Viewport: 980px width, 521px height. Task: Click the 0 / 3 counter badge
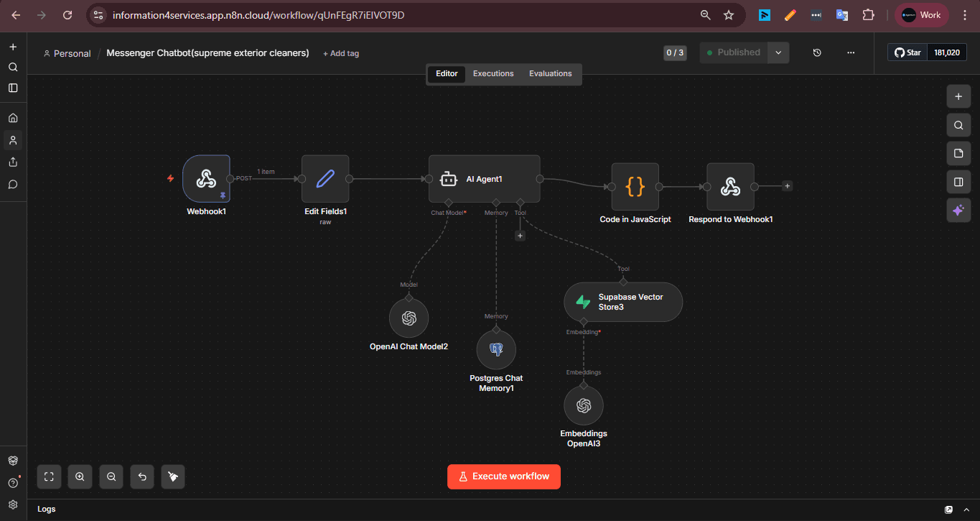coord(675,52)
